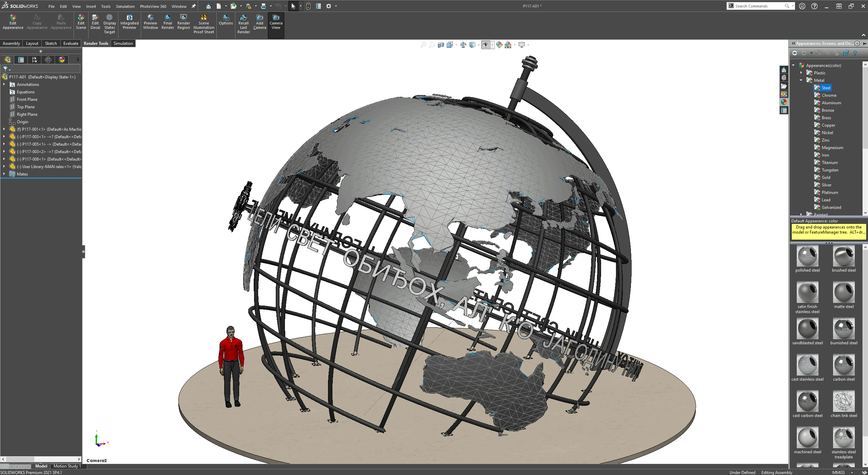
Task: Add a new camera
Action: click(x=259, y=22)
